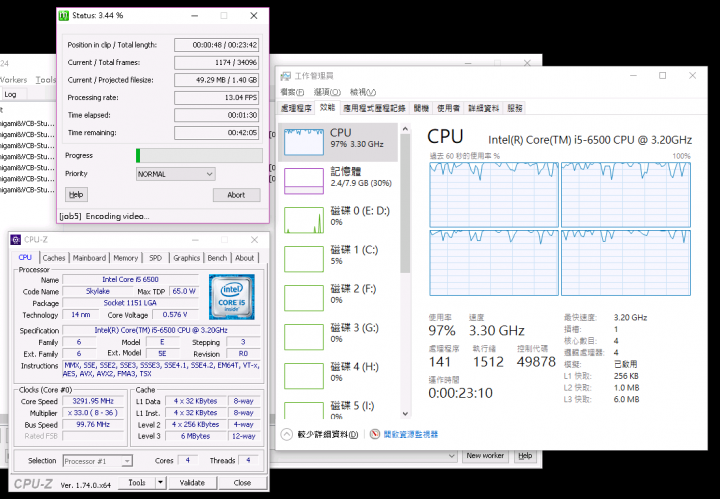Click the Close button in CPU-Z
The image size is (720, 499).
click(242, 483)
